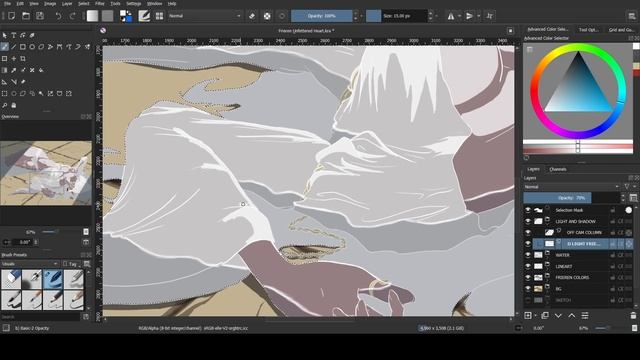Hide the LINEART layer
This screenshot has width=640, height=360.
pos(528,266)
